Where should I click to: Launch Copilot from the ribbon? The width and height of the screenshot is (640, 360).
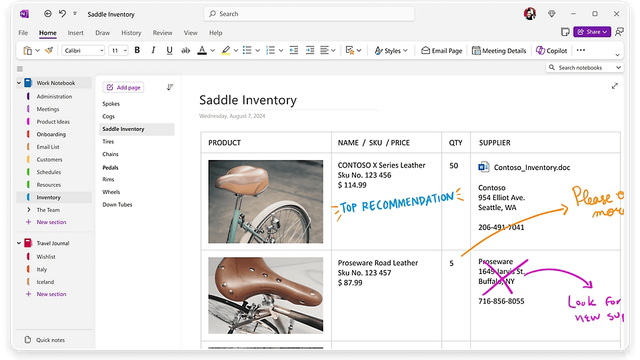click(551, 51)
